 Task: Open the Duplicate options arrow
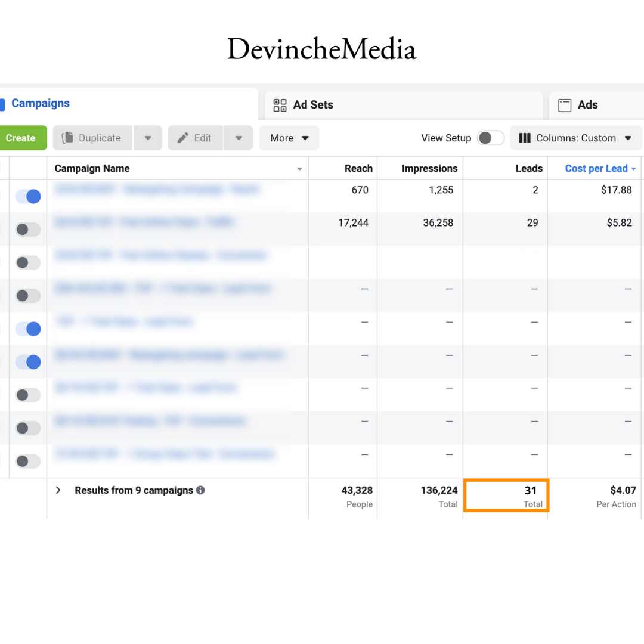pos(148,138)
